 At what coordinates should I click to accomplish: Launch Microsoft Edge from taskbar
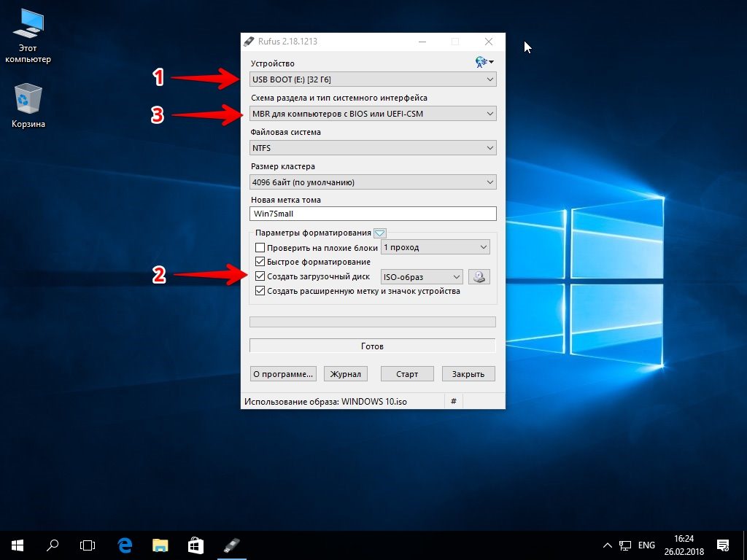[x=125, y=545]
